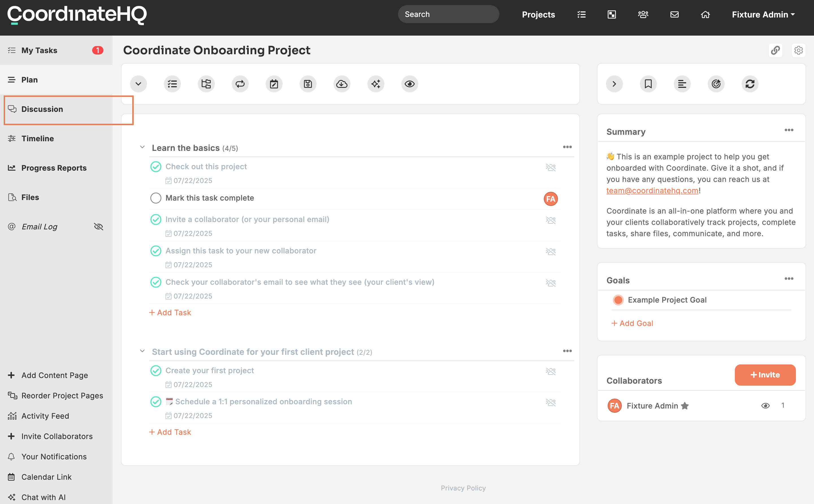This screenshot has width=814, height=504.
Task: Open Progress Reports page
Action: point(56,168)
